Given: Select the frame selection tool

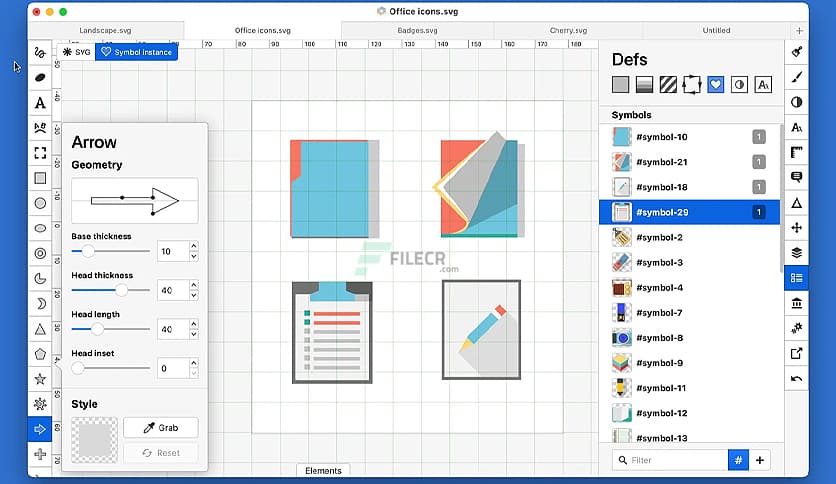Looking at the screenshot, I should tap(40, 153).
